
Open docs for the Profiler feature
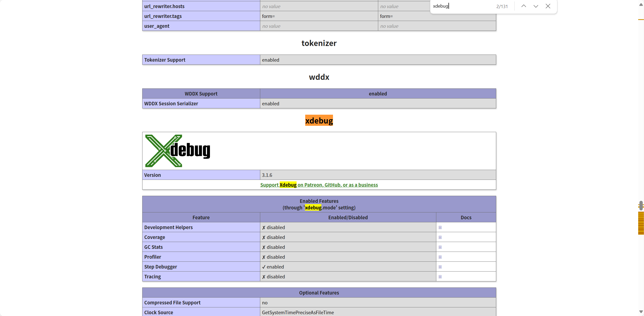tap(440, 257)
